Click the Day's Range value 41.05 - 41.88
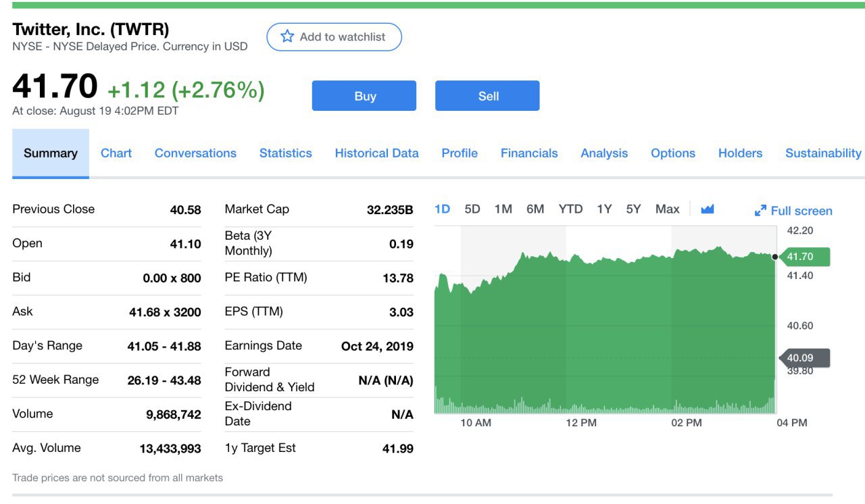This screenshot has width=865, height=504. pyautogui.click(x=164, y=347)
